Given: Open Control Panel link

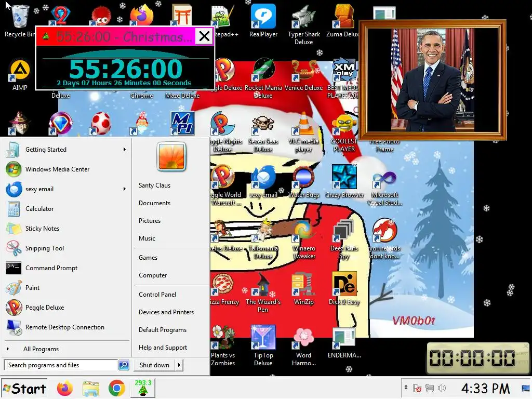Looking at the screenshot, I should coord(157,295).
